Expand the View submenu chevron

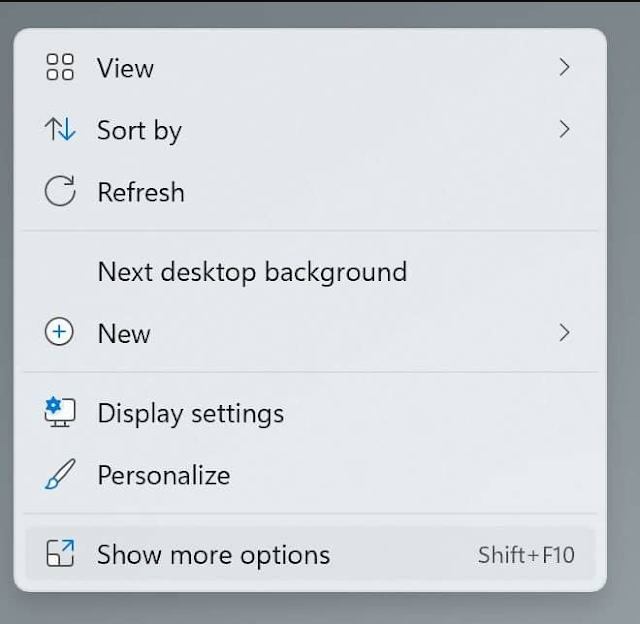pos(564,67)
